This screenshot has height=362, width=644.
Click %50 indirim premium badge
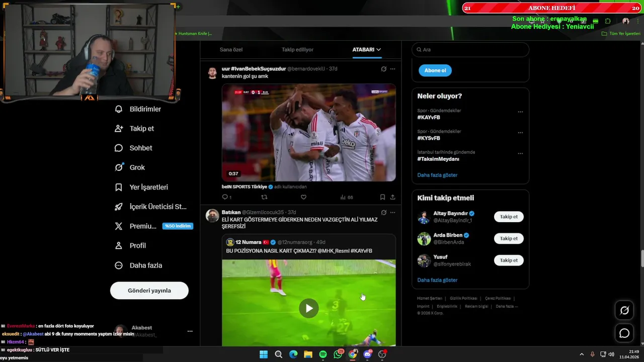click(178, 226)
